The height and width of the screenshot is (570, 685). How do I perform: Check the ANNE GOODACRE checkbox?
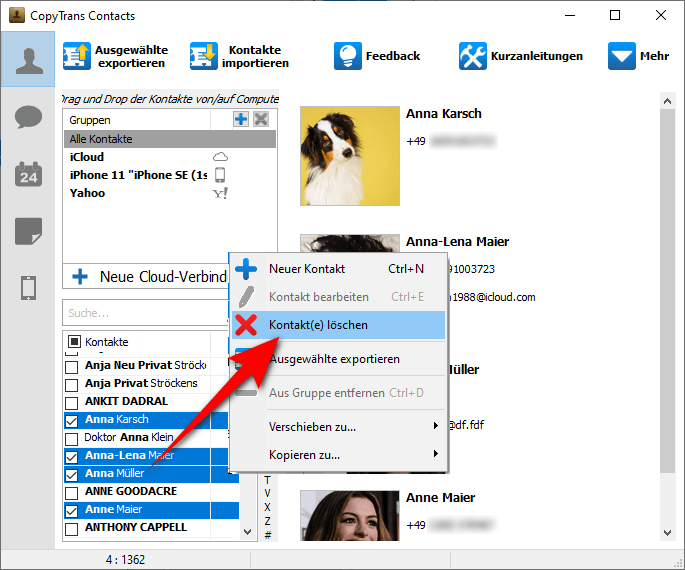point(71,493)
